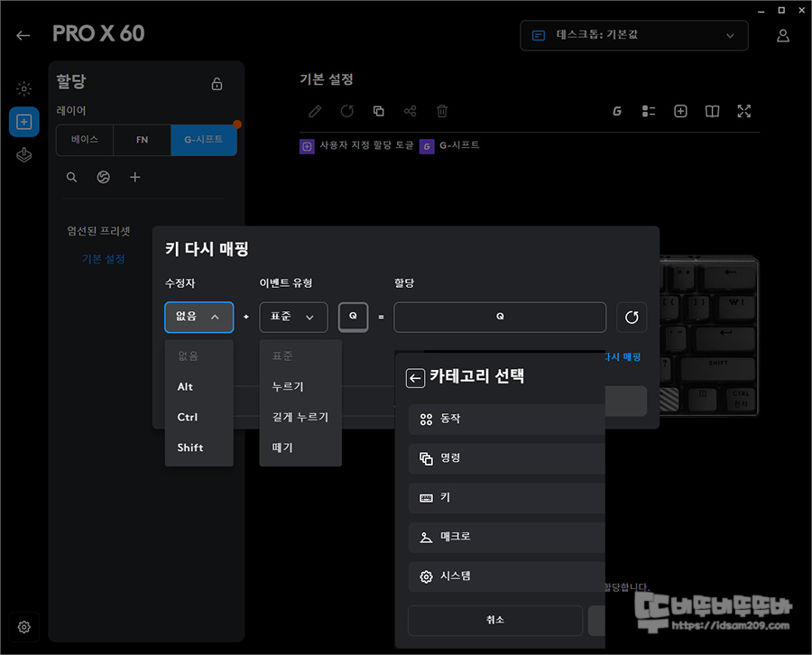This screenshot has height=655, width=812.
Task: Choose 표준 in event type list
Action: coord(300,355)
